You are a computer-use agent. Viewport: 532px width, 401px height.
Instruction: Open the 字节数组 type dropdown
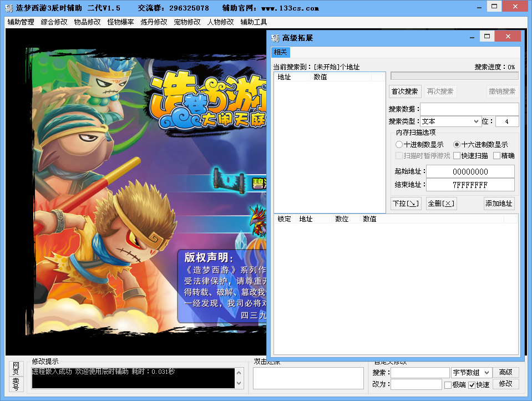click(472, 373)
